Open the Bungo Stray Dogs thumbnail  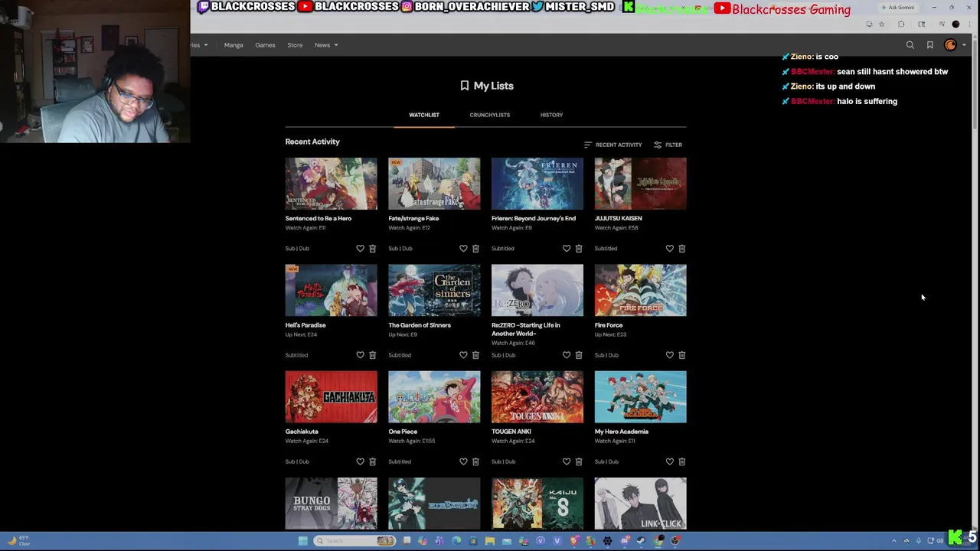point(332,504)
